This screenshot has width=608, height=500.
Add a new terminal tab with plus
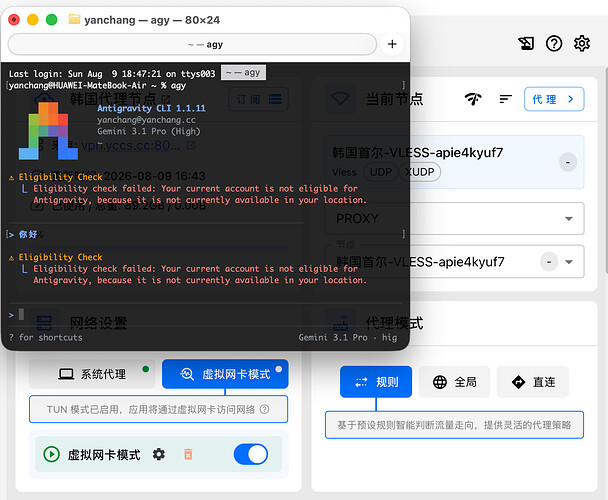coord(392,44)
